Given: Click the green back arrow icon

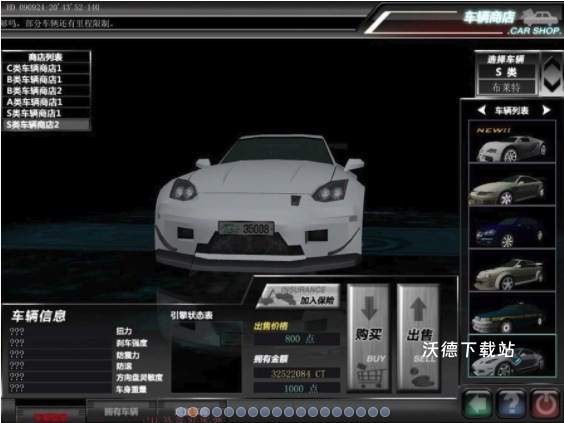Looking at the screenshot, I should tap(477, 404).
